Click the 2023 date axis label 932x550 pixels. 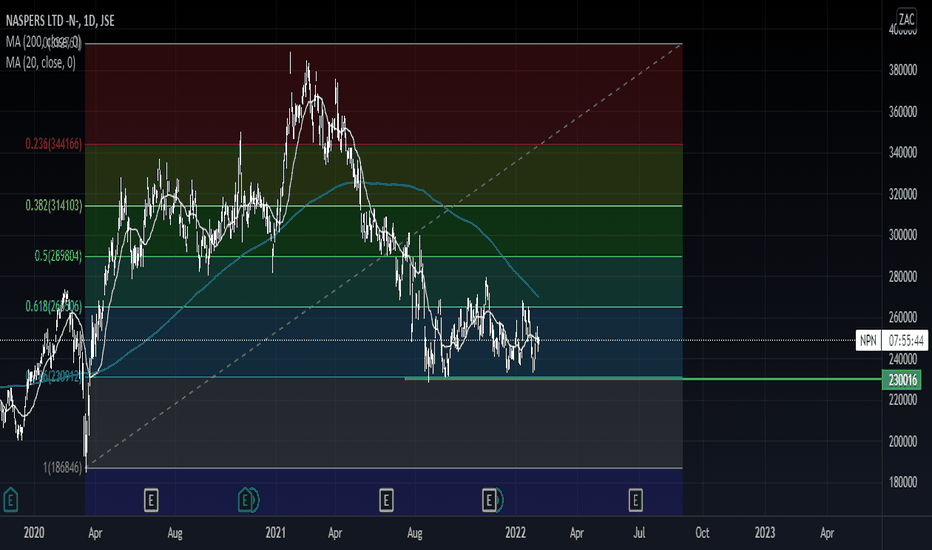(x=765, y=533)
